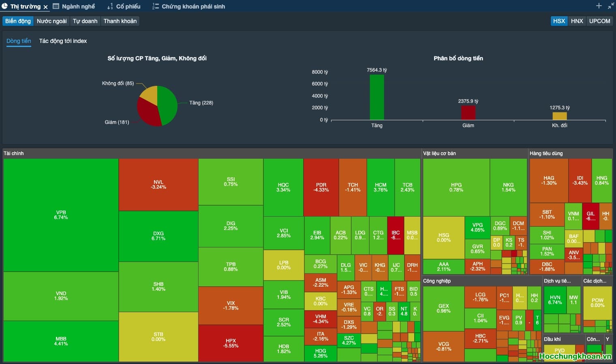Click the collapse arrows icon at top right

[611, 6]
